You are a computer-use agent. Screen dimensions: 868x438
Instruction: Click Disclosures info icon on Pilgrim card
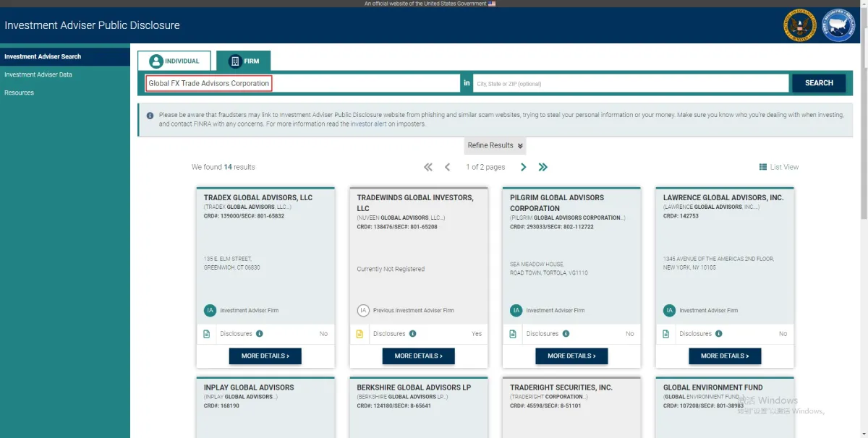click(x=566, y=334)
